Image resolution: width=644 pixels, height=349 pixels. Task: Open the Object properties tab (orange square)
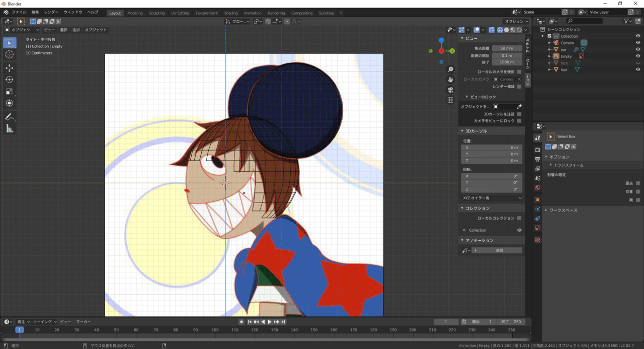tap(537, 199)
